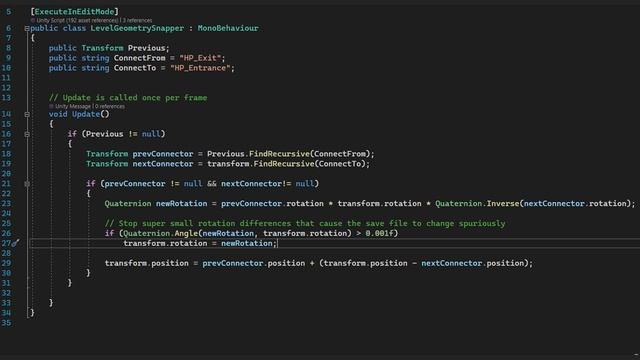Click the MonoBehaviour base class

pos(228,28)
